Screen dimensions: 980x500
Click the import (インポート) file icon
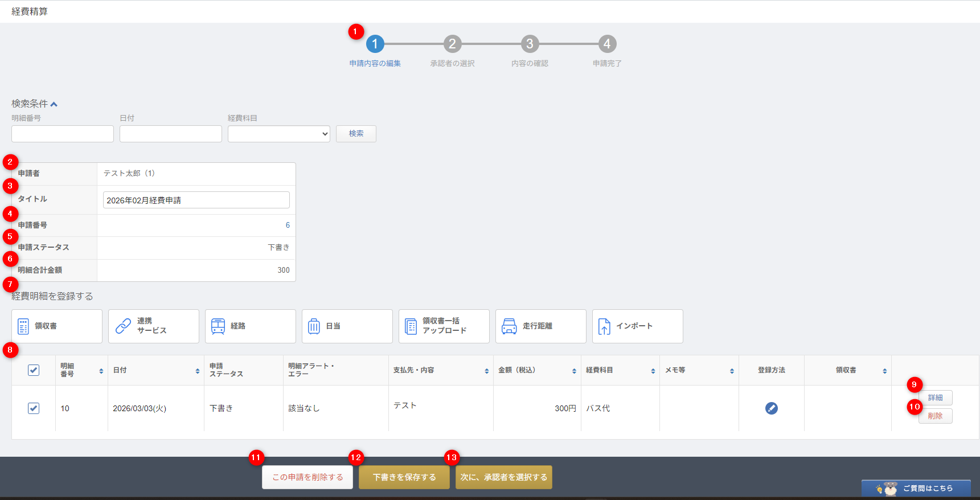[604, 326]
